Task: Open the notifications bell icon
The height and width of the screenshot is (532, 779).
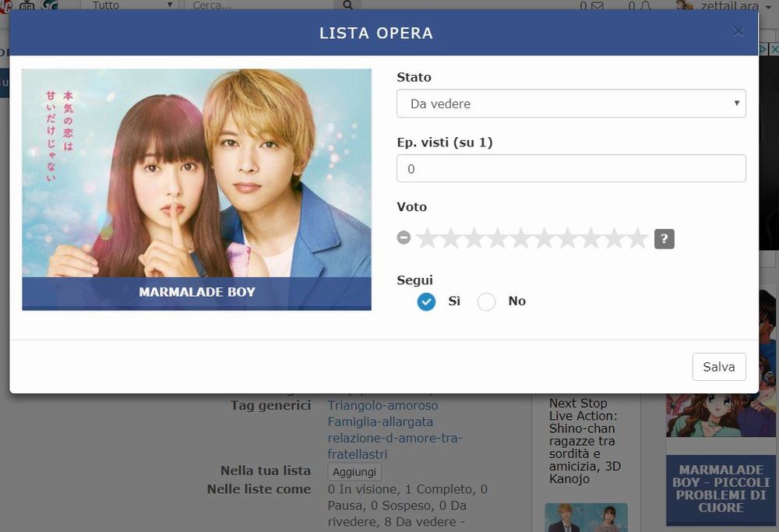Action: (x=646, y=6)
